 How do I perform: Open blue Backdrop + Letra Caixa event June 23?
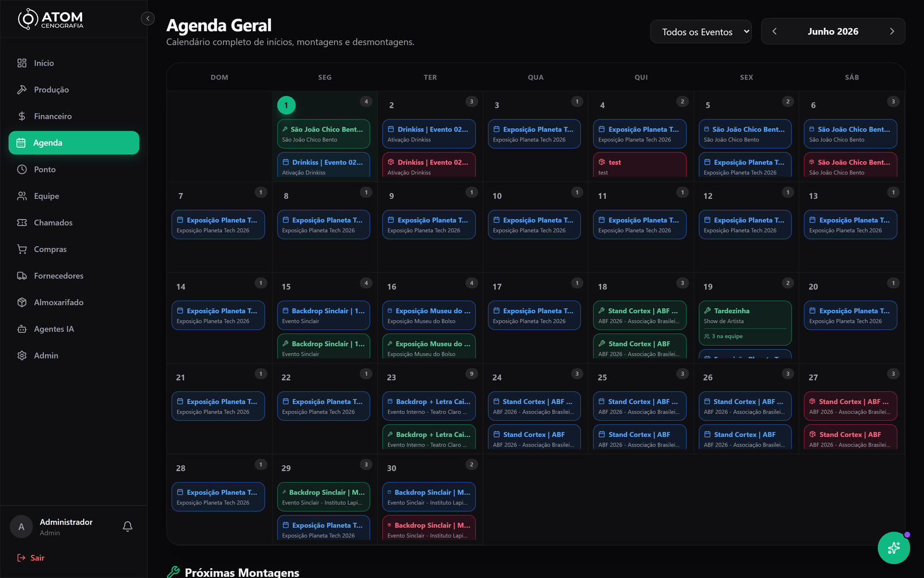(429, 406)
